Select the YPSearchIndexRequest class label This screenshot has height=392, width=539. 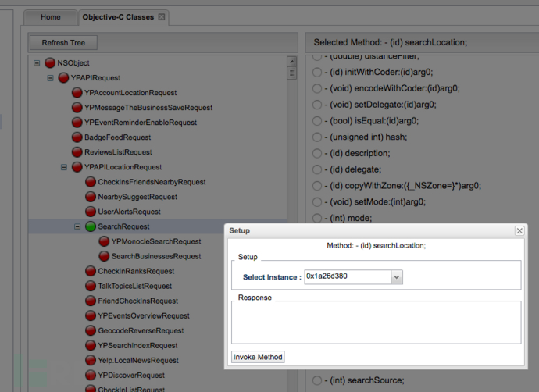pyautogui.click(x=137, y=345)
